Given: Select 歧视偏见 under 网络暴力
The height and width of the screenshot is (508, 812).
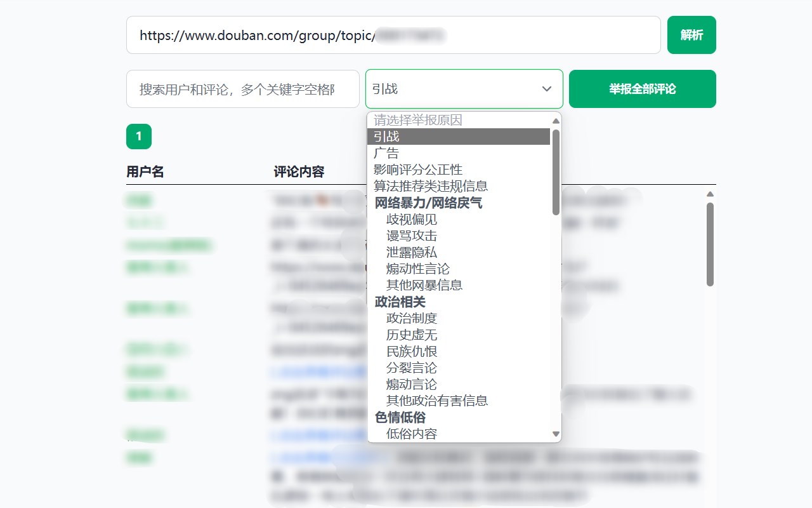Looking at the screenshot, I should tap(459, 219).
